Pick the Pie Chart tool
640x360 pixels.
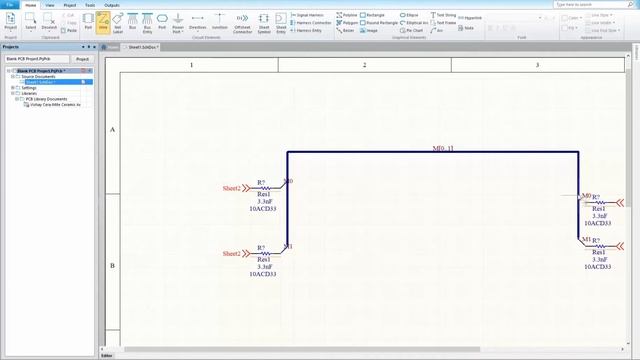coord(411,30)
